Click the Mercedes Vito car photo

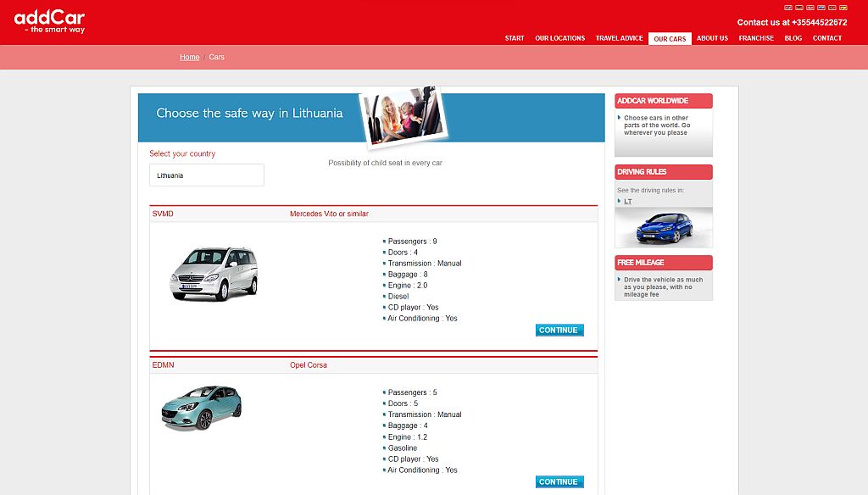(214, 270)
